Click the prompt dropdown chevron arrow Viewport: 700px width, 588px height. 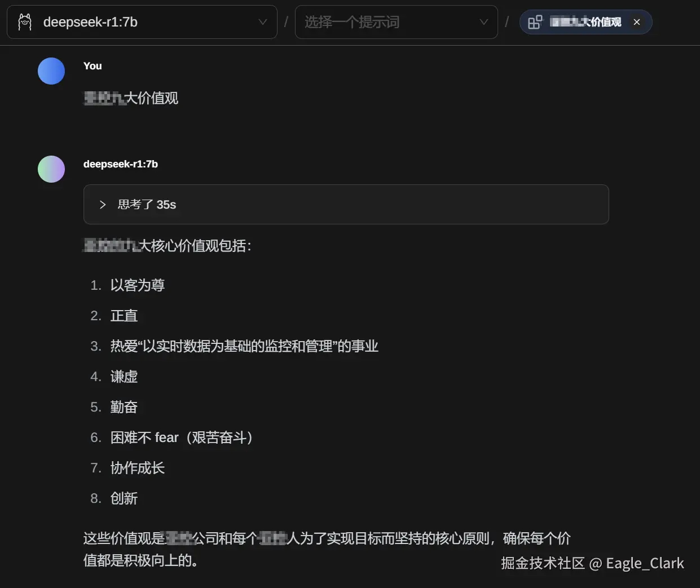483,22
